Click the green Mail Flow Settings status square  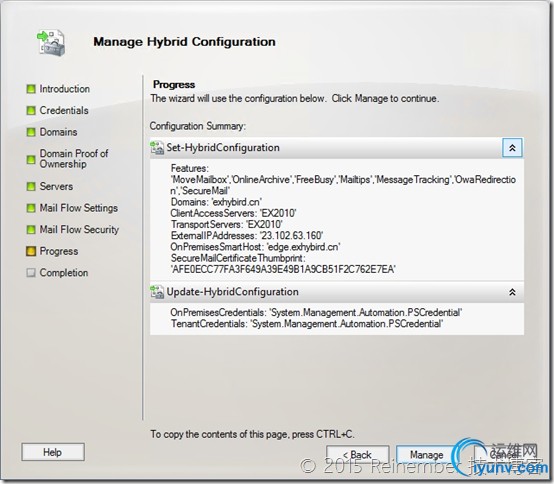(31, 208)
